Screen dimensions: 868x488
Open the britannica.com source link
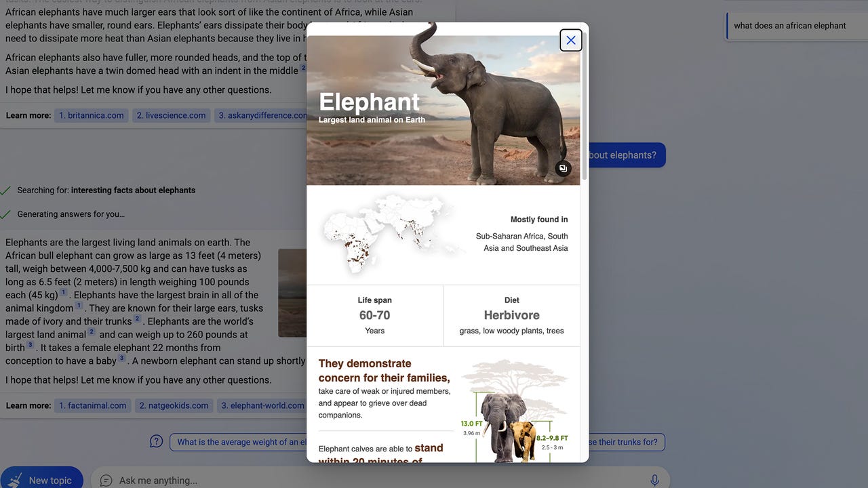91,115
